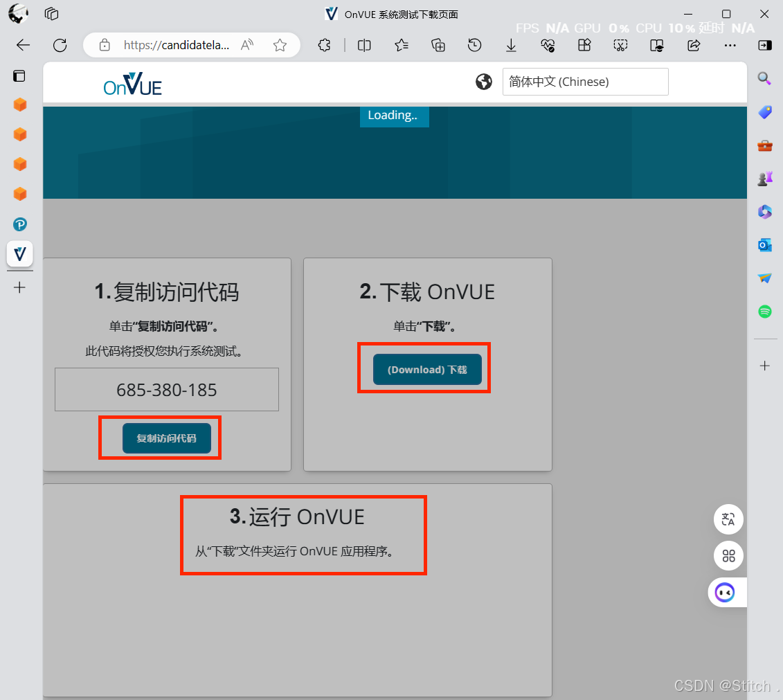This screenshot has width=783, height=700.
Task: Click the heading 2.下载 OnVUE
Action: point(427,291)
